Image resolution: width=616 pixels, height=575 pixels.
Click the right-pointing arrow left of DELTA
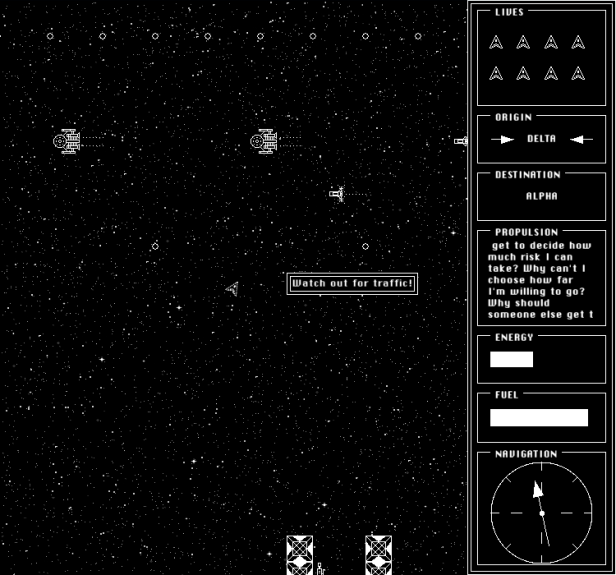coord(502,139)
